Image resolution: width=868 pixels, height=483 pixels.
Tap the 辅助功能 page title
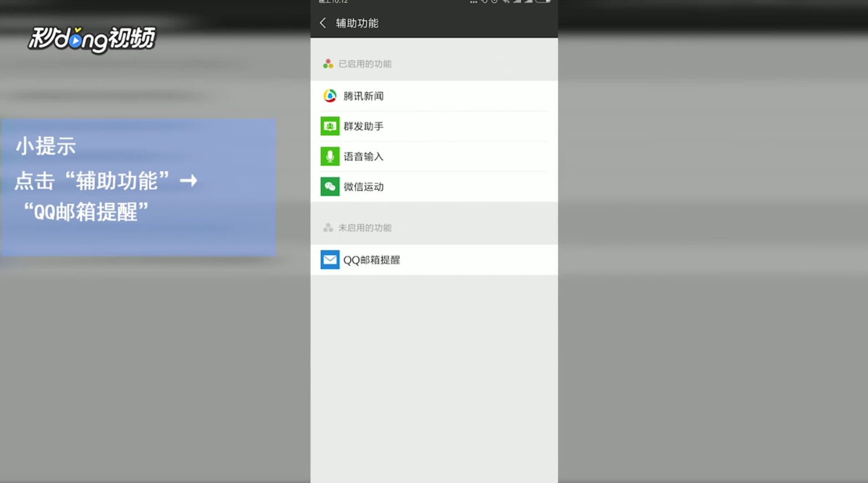tap(357, 23)
